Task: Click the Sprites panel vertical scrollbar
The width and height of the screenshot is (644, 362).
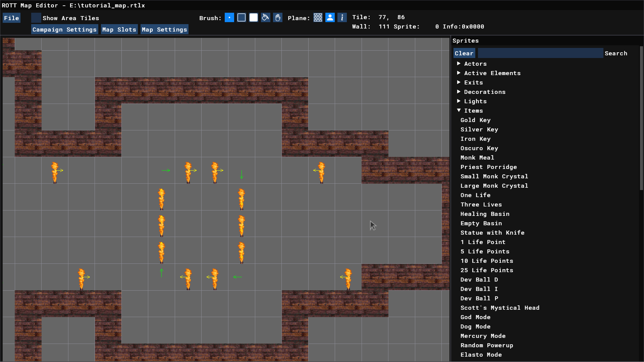Action: click(641, 117)
